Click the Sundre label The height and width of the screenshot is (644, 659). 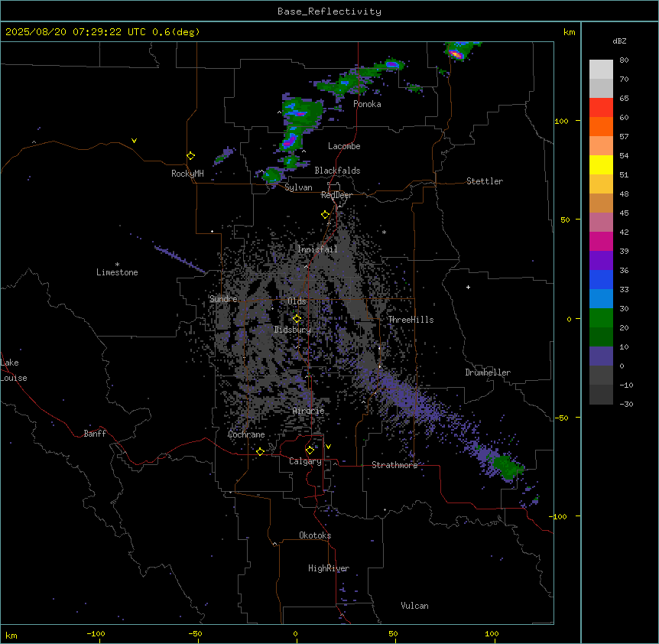[x=223, y=299]
